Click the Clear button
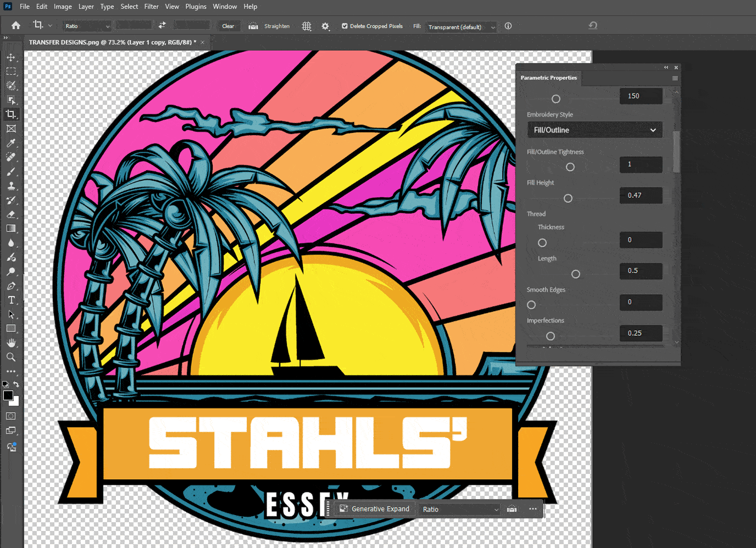The width and height of the screenshot is (756, 548). click(228, 26)
